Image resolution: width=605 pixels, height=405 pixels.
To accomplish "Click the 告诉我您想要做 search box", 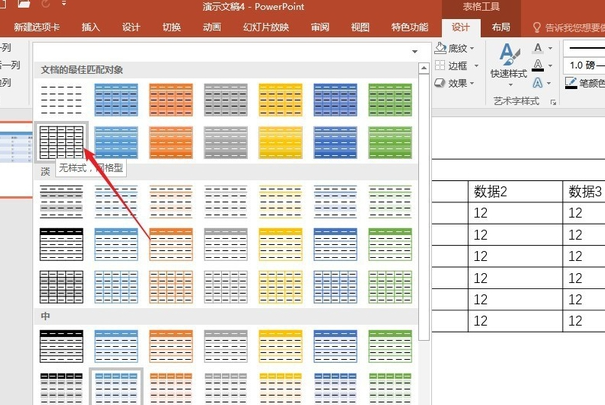I will coord(569,27).
